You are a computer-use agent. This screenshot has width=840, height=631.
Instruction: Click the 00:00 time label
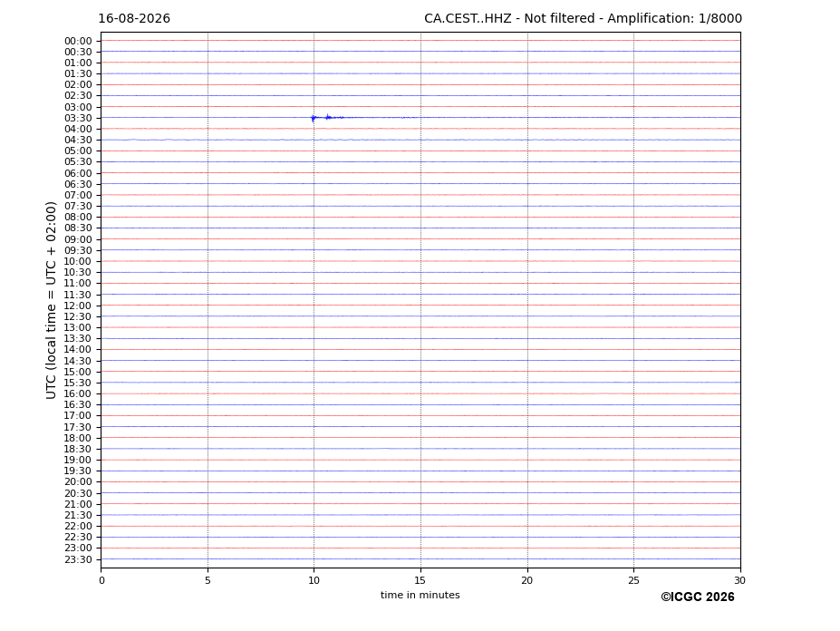(x=78, y=42)
